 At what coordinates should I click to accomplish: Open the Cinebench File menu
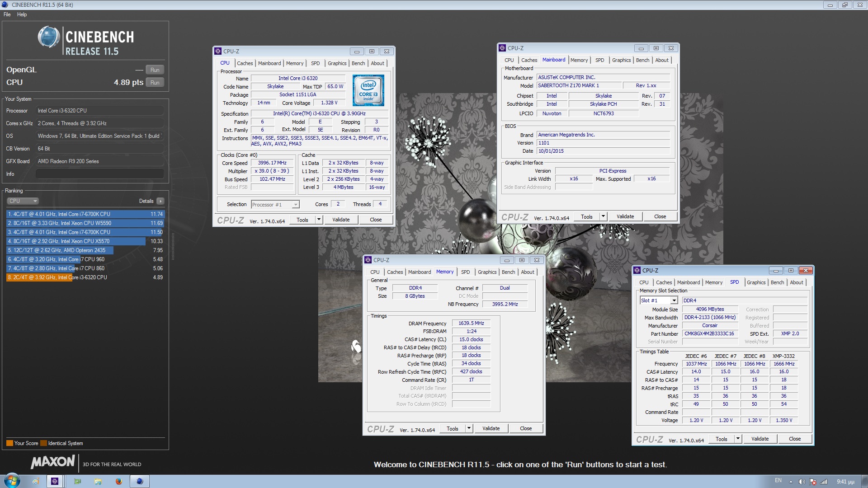coord(7,14)
